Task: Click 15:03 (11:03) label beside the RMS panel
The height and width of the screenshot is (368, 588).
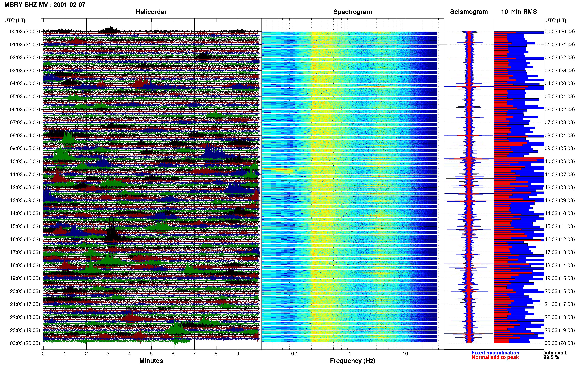Action: (560, 226)
